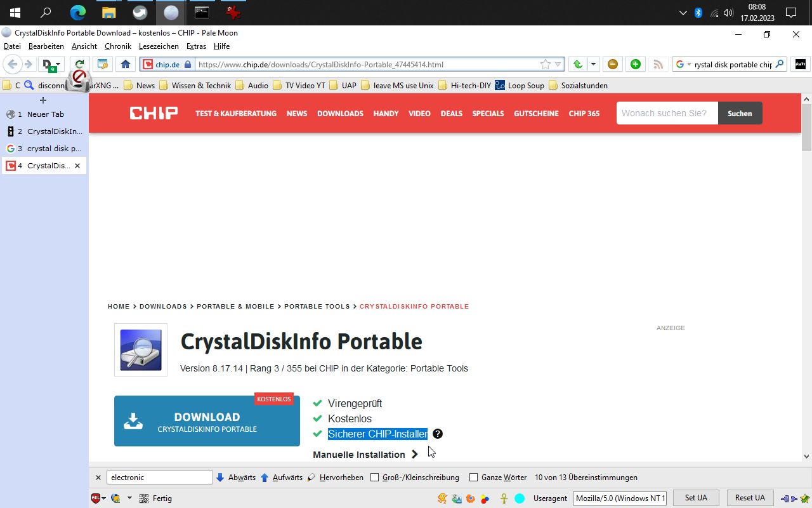This screenshot has height=508, width=812.
Task: Open a new tab with plus icon
Action: point(43,100)
